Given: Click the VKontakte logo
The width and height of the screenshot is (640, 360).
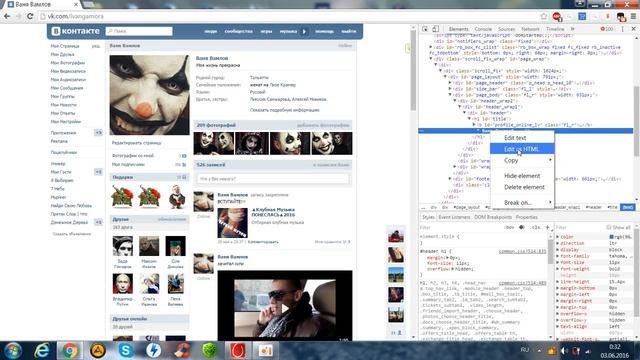Looking at the screenshot, I should pyautogui.click(x=76, y=31).
